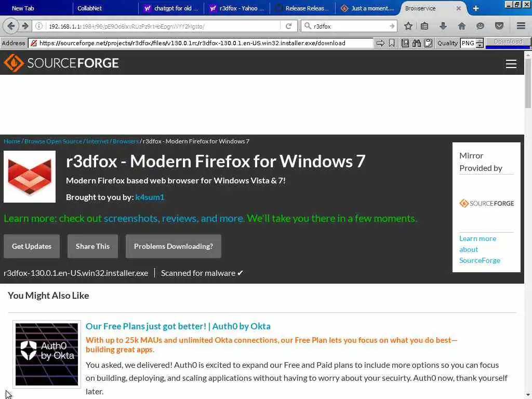The height and width of the screenshot is (399, 532).
Task: Click the Get Updates button
Action: [32, 246]
